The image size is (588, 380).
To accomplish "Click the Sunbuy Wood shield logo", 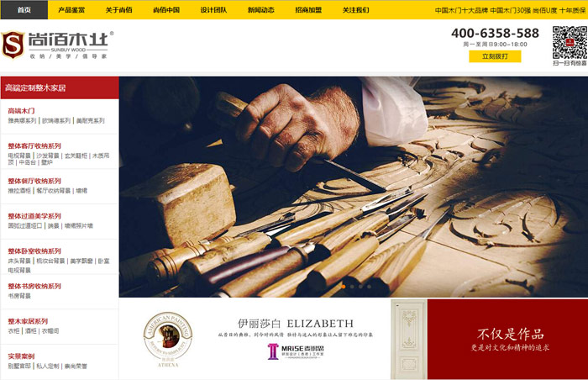I will point(13,45).
